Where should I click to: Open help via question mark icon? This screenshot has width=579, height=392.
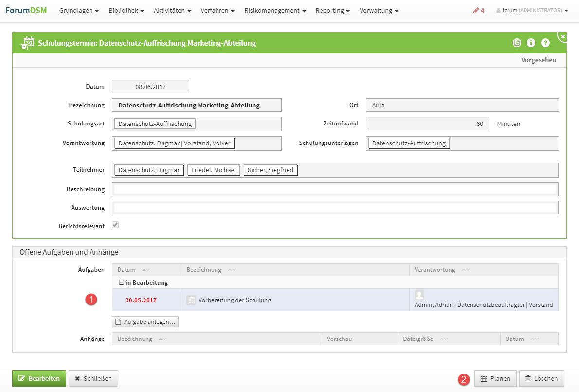pos(545,43)
